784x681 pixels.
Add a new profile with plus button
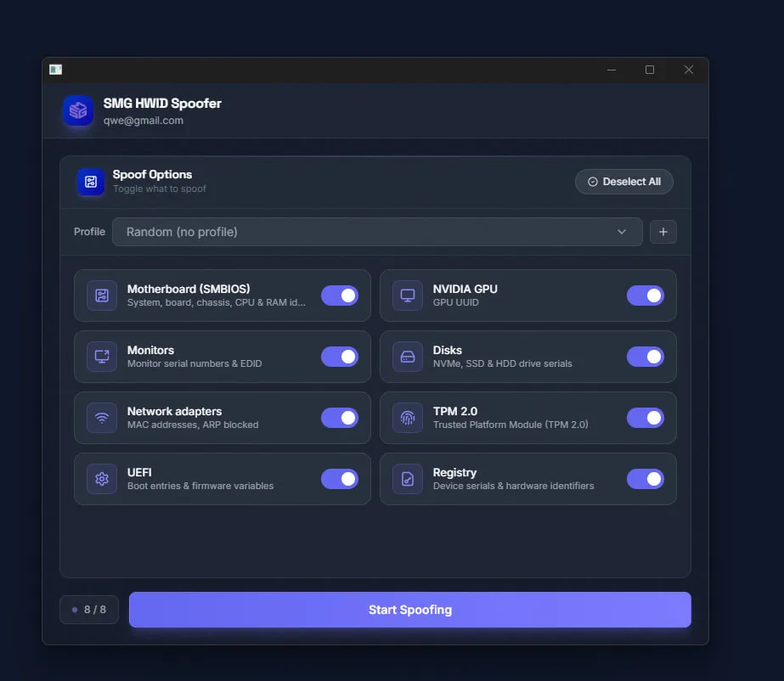pyautogui.click(x=663, y=232)
